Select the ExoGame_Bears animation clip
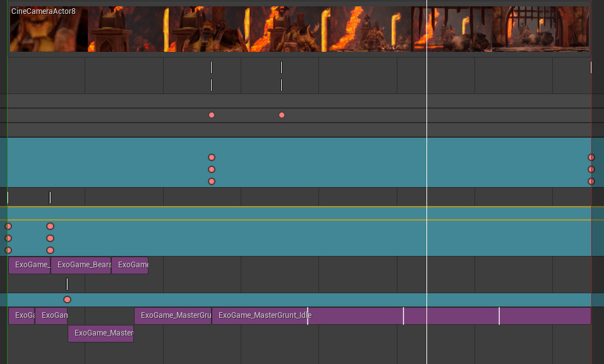This screenshot has width=604, height=364. click(x=81, y=265)
